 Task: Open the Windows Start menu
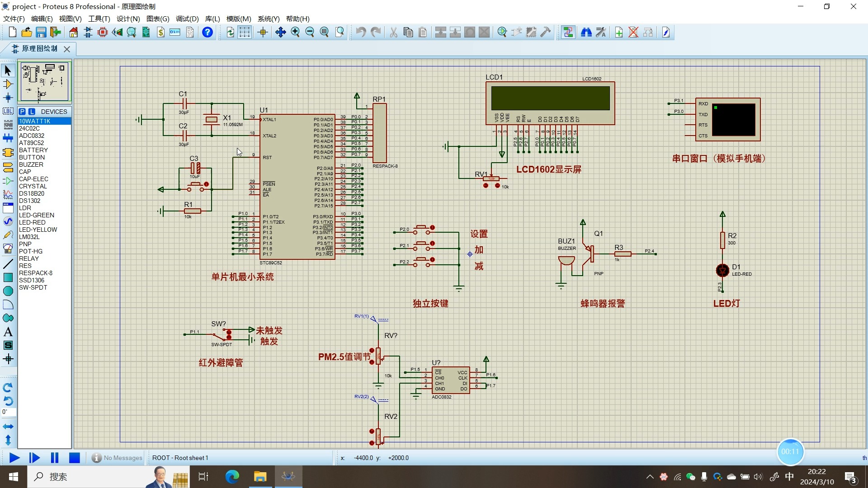(x=14, y=477)
